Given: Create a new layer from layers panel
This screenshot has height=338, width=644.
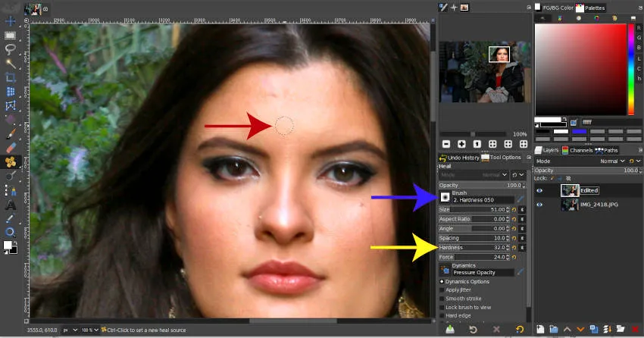Looking at the screenshot, I should click(540, 330).
